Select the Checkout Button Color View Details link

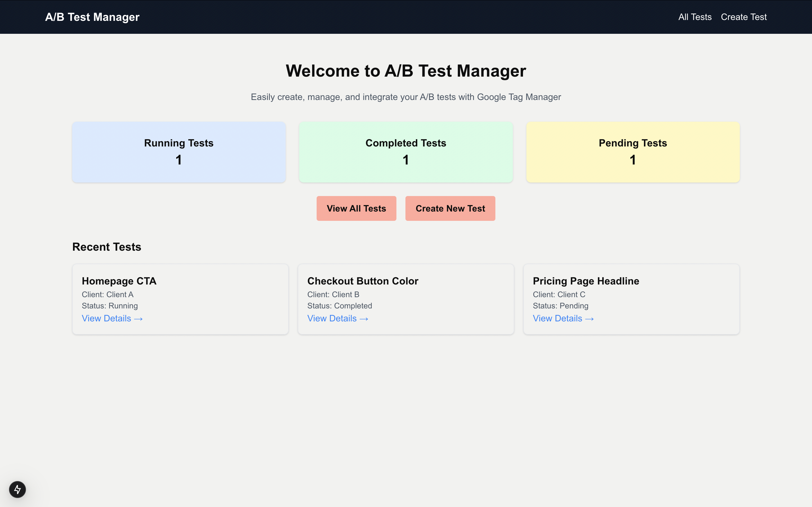click(x=338, y=318)
